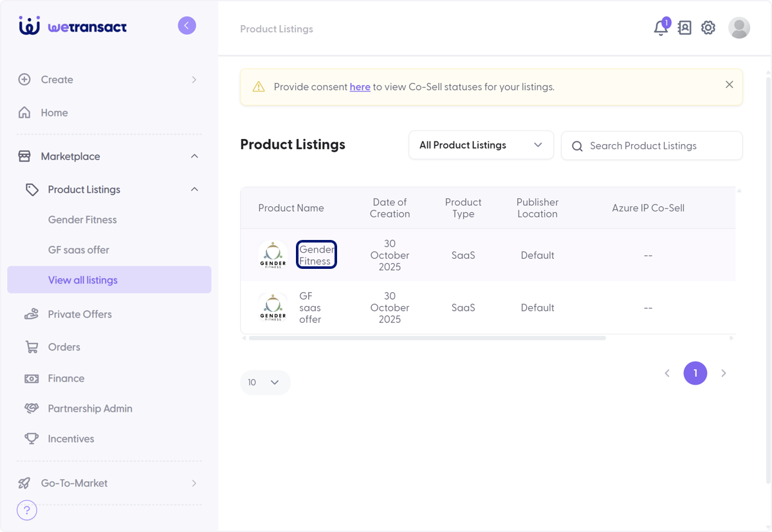
Task: Click the GF saas offer row logo thumbnail
Action: [273, 308]
